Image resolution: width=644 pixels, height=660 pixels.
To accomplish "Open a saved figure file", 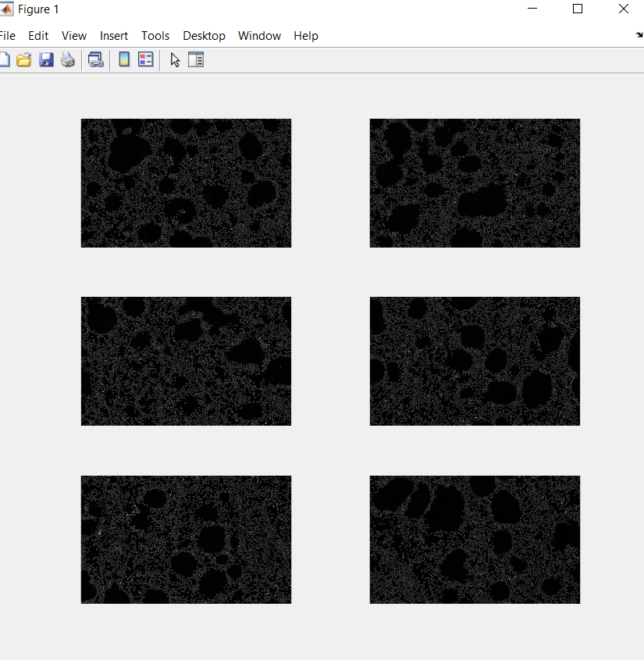I will pyautogui.click(x=23, y=59).
